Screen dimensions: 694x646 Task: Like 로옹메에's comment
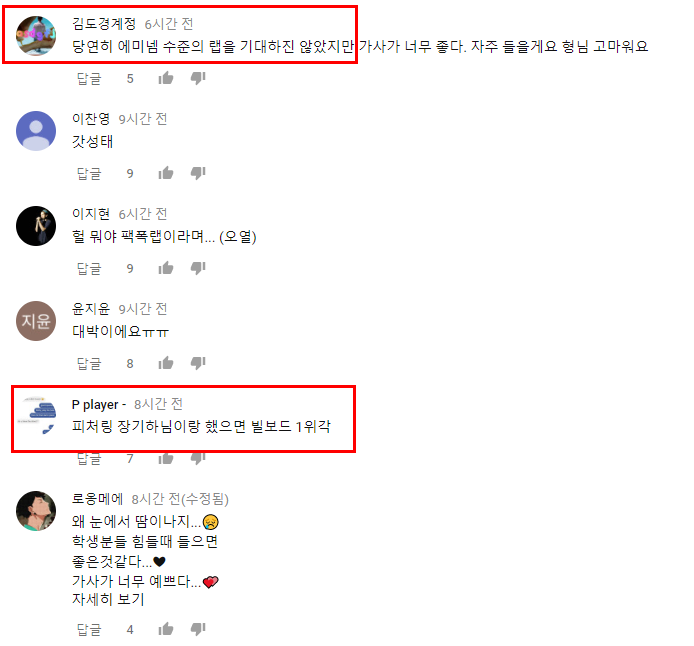(x=166, y=629)
